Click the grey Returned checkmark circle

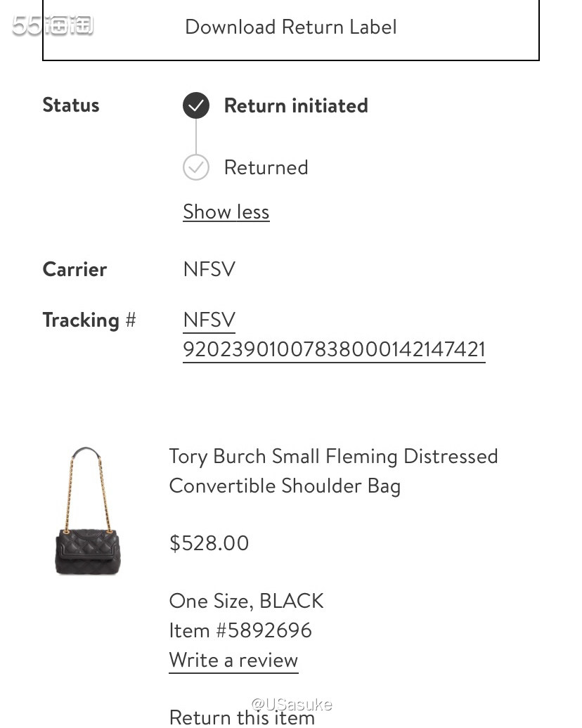(x=196, y=167)
